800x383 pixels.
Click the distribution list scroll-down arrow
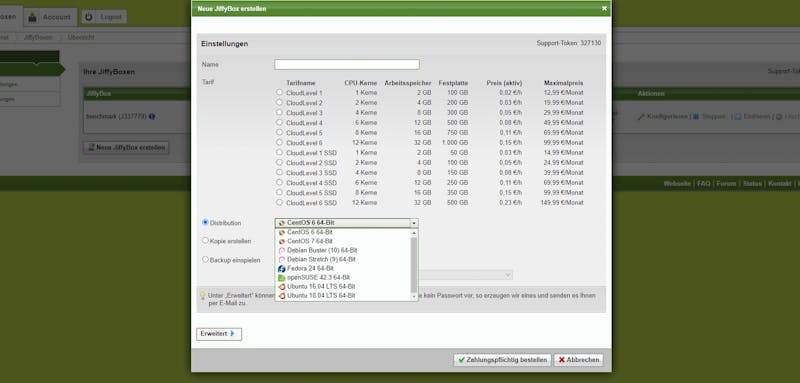(x=414, y=296)
